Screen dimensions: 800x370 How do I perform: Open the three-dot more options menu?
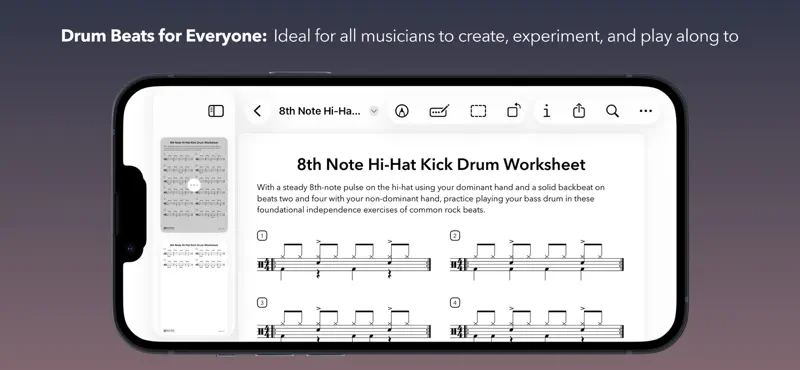[x=645, y=111]
